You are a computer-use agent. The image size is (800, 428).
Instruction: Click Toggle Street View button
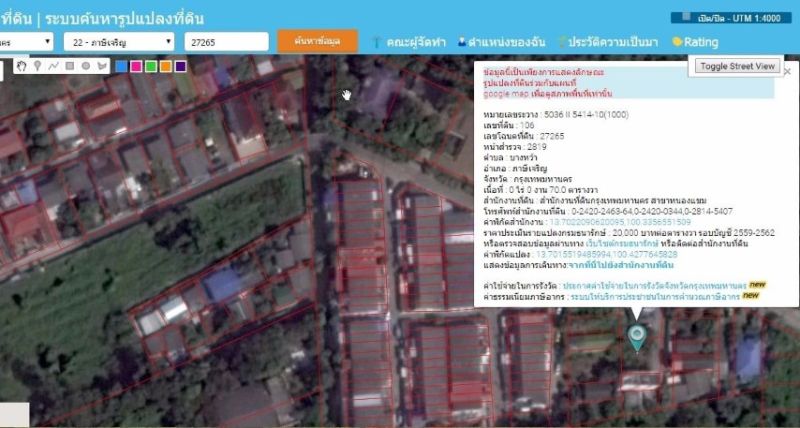[x=738, y=66]
